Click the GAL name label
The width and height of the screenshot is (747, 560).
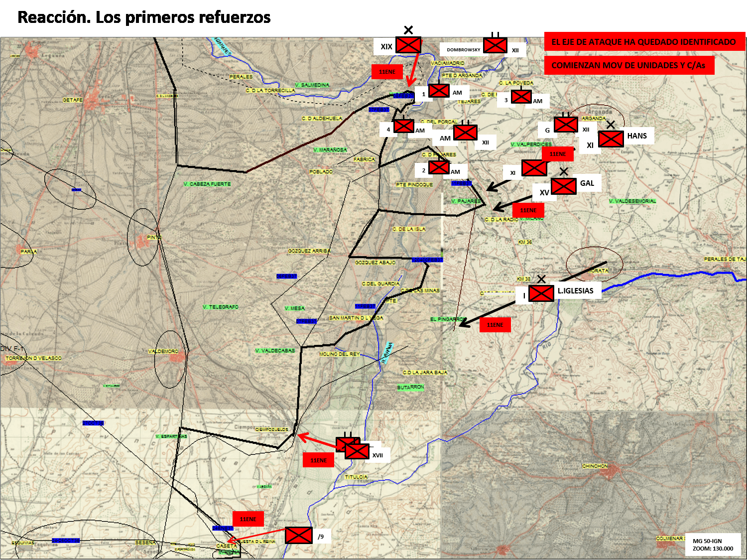[x=587, y=183]
